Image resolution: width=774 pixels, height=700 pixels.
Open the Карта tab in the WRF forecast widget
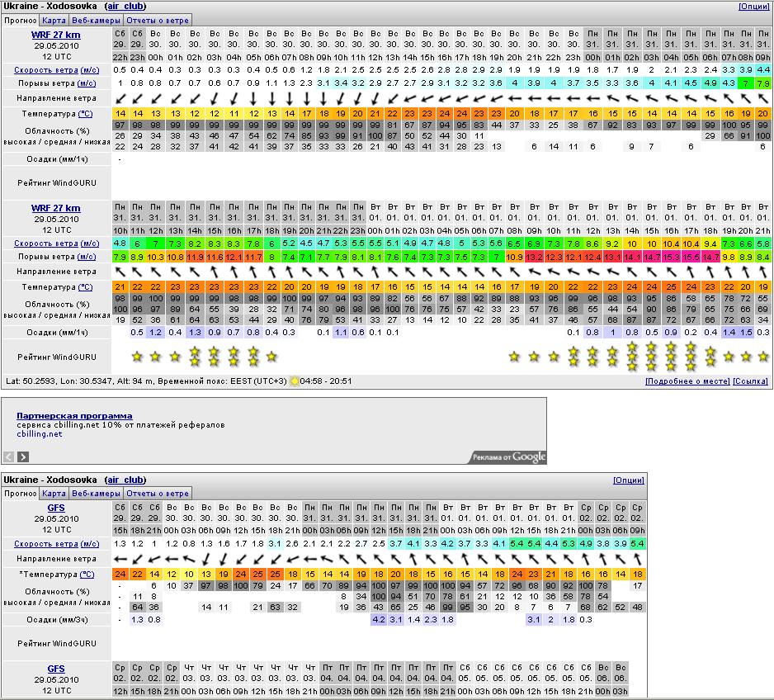coord(54,19)
